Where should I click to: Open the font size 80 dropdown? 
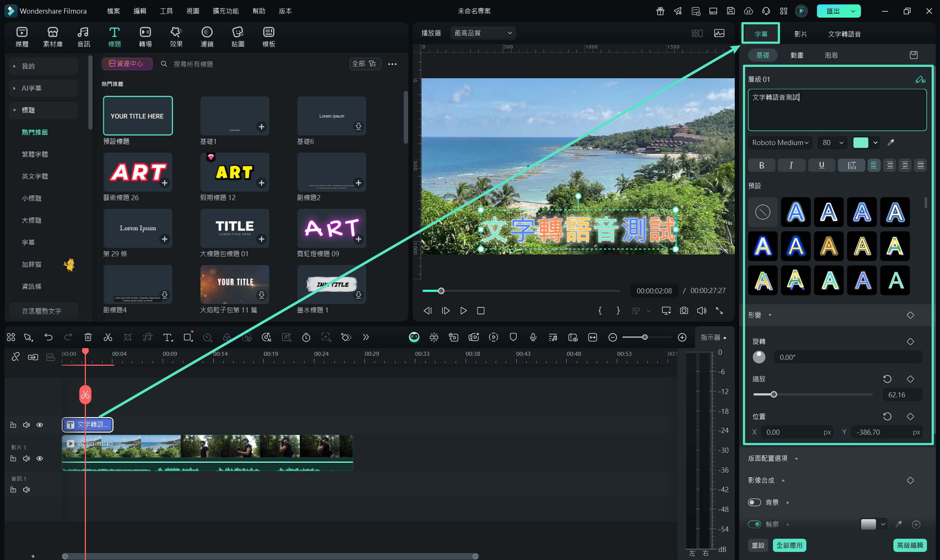(x=832, y=142)
